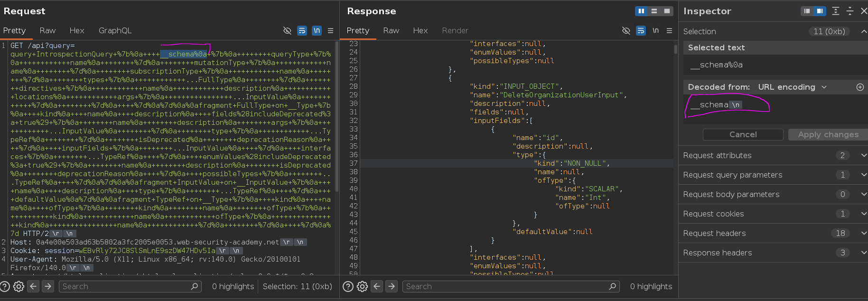Expand Request cookies section
This screenshot has width=868, height=301.
tap(773, 214)
